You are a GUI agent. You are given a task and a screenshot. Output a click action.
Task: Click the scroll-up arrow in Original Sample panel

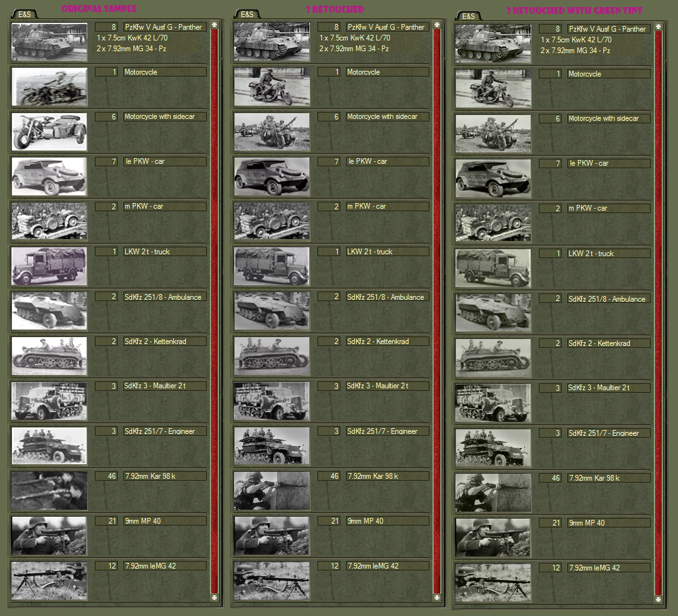(x=214, y=25)
